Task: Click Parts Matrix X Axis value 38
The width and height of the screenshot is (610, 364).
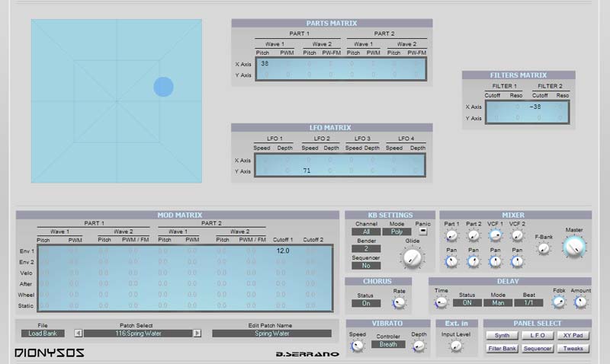Action: (x=265, y=63)
